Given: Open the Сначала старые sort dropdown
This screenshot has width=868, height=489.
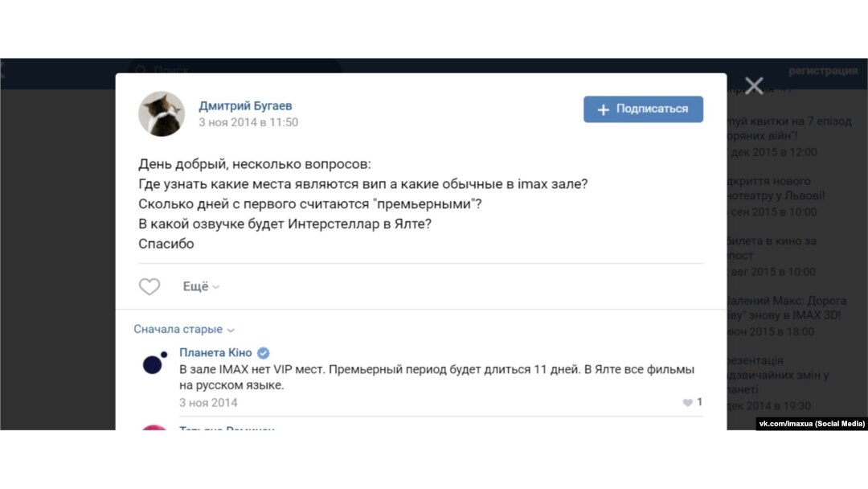Looking at the screenshot, I should coord(184,330).
